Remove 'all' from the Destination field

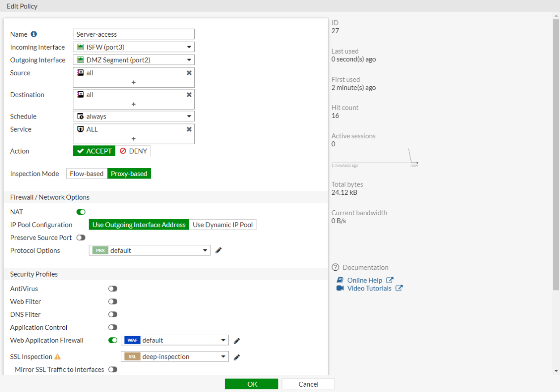pyautogui.click(x=189, y=95)
